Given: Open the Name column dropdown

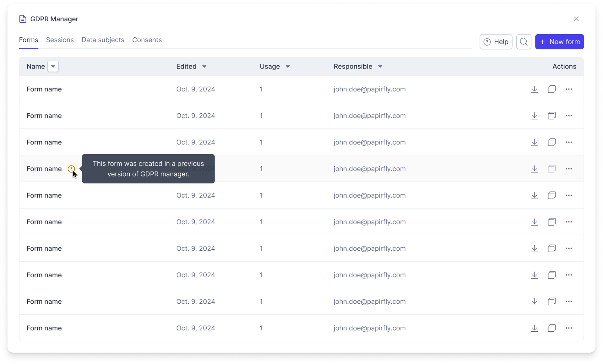Looking at the screenshot, I should [x=53, y=66].
